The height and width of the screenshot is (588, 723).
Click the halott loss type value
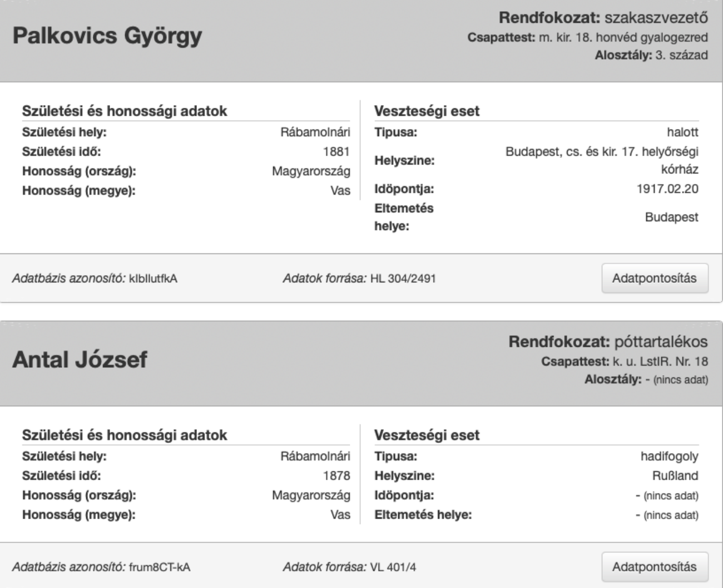(x=683, y=132)
